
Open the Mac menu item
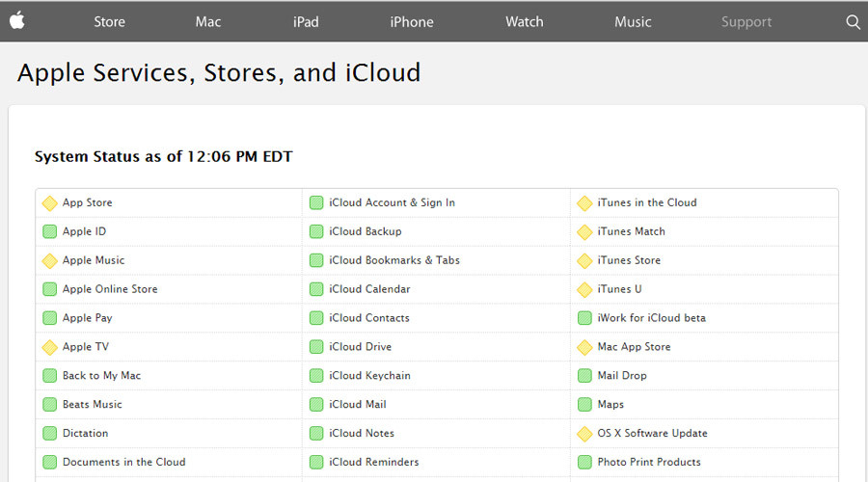[208, 21]
